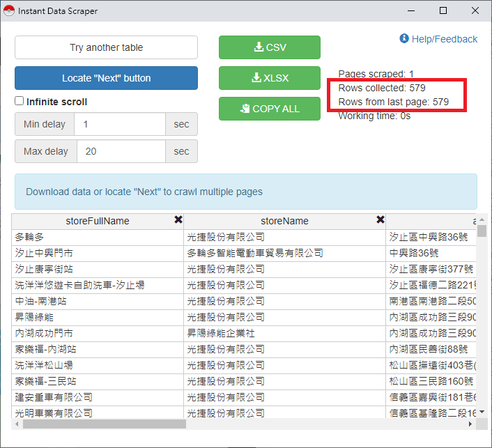Select cell 汐止康寧街站
Screen dimensions: 492x448
(98, 270)
